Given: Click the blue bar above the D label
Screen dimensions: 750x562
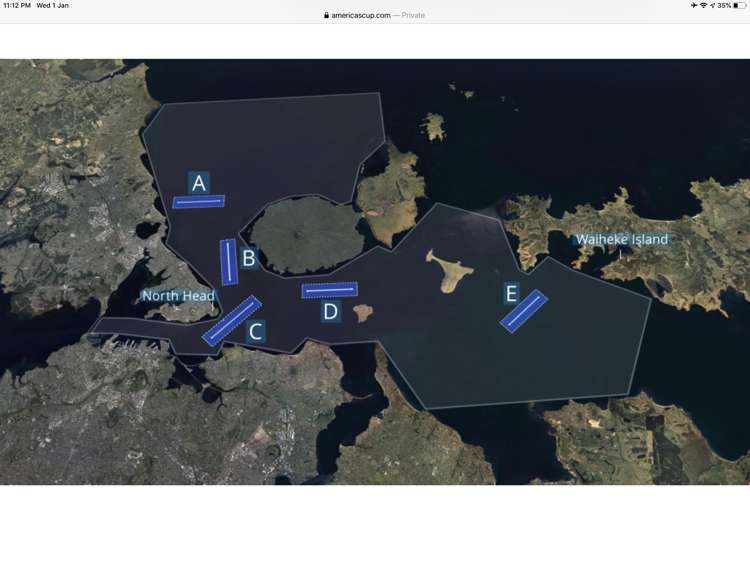Looking at the screenshot, I should pos(329,291).
